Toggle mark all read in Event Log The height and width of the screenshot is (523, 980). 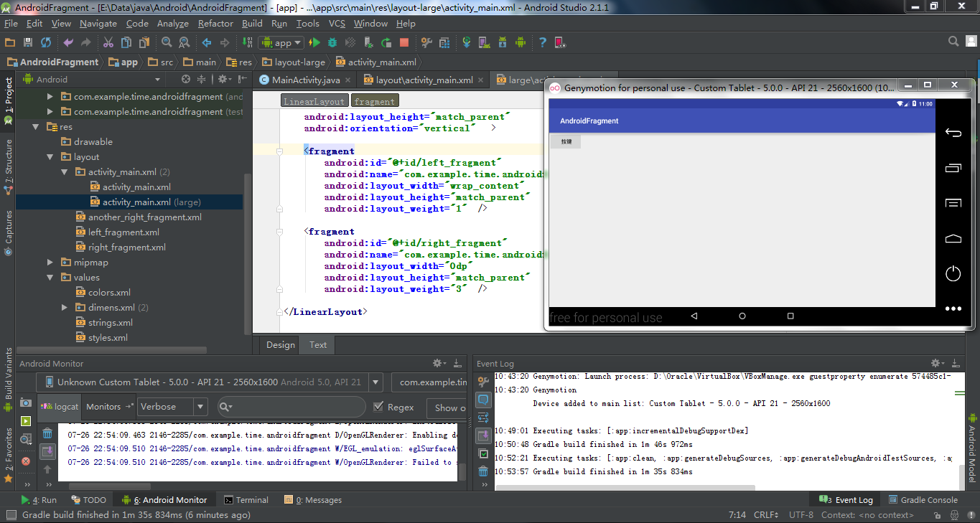pyautogui.click(x=484, y=453)
